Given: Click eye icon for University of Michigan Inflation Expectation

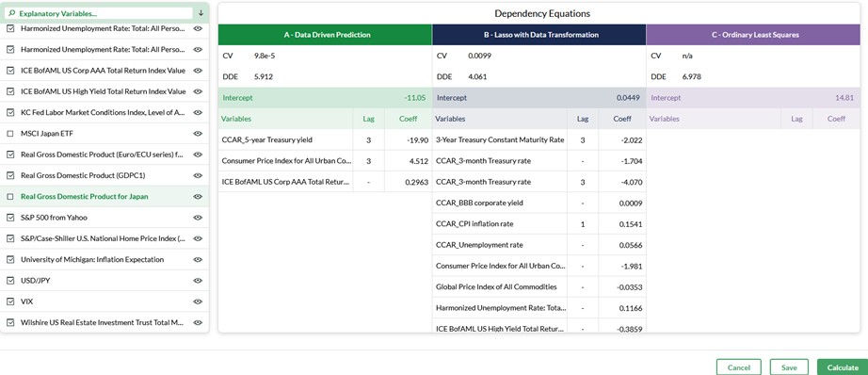Looking at the screenshot, I should [198, 260].
